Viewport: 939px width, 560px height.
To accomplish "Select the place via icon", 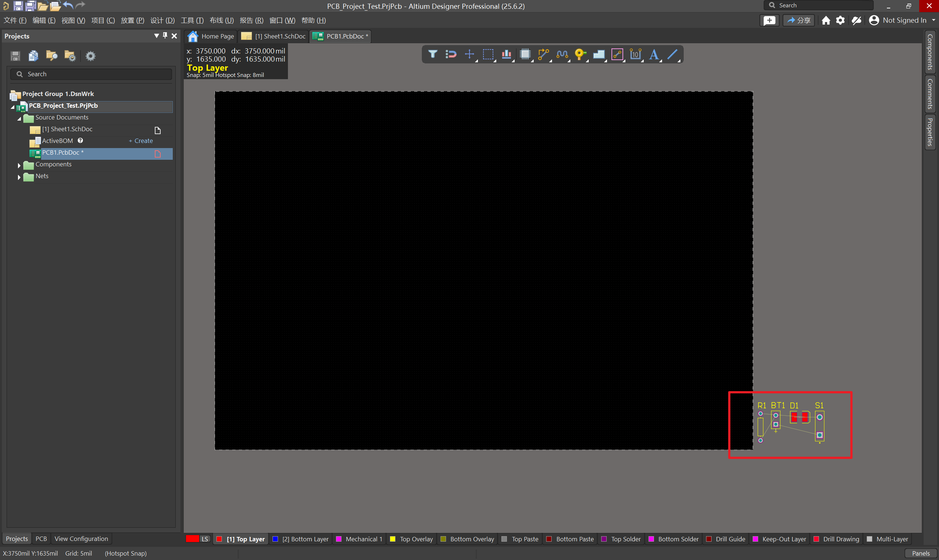I will click(580, 54).
